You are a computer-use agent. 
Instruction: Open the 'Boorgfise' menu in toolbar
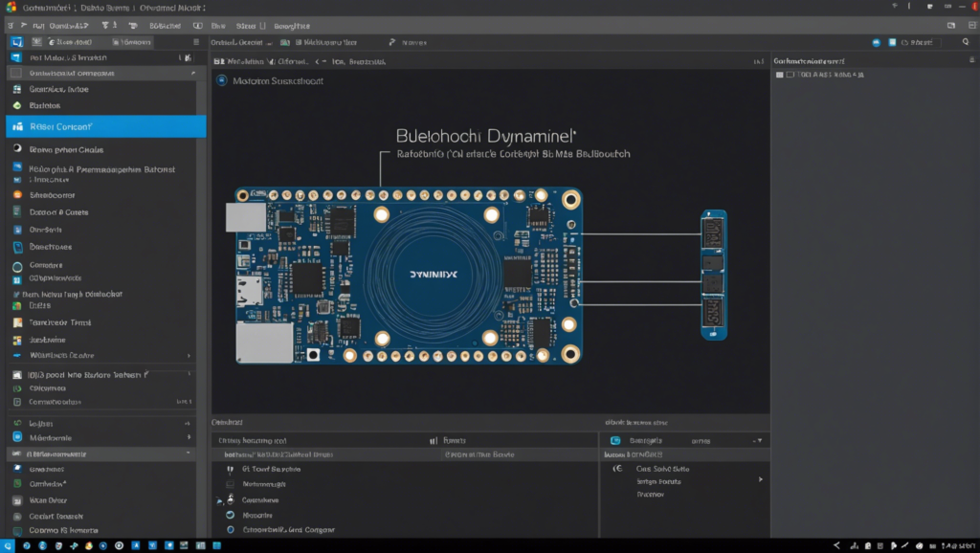pyautogui.click(x=292, y=26)
